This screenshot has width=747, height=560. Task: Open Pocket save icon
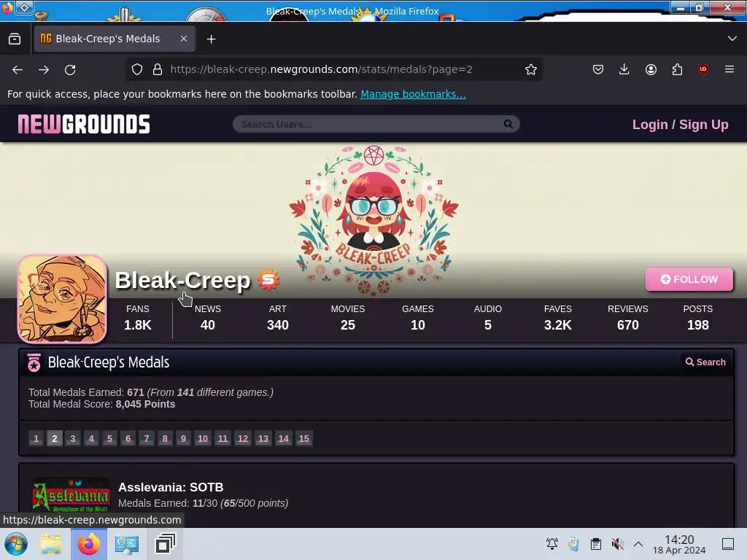click(598, 69)
